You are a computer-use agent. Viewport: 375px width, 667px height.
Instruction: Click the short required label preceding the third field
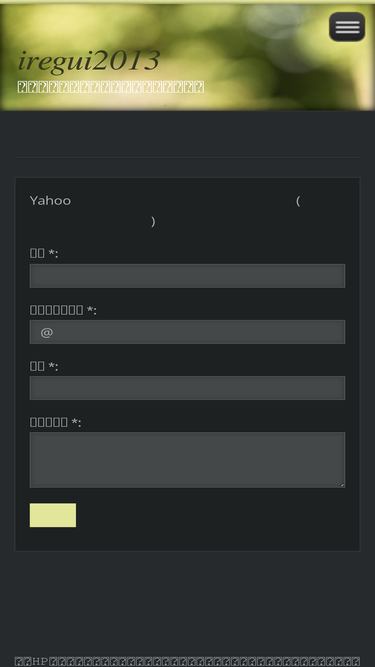[44, 366]
